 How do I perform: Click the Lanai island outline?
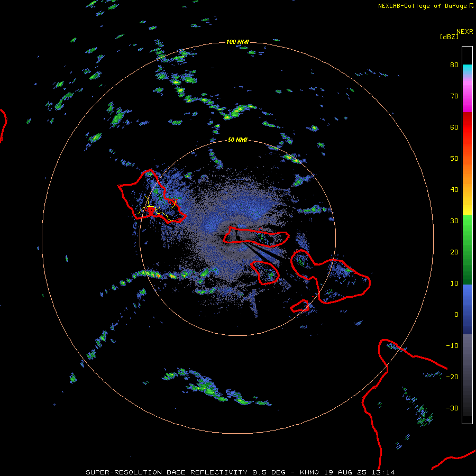click(x=265, y=272)
